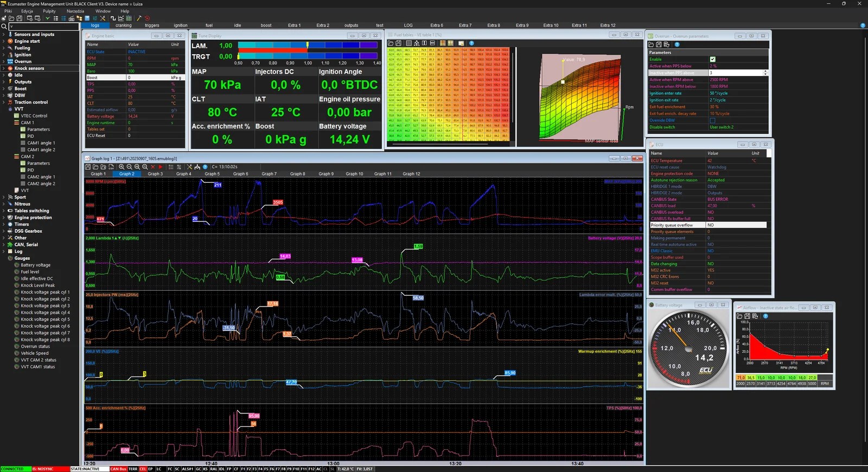Image resolution: width=868 pixels, height=472 pixels.
Task: Select the Graph 10 tab
Action: tap(354, 174)
